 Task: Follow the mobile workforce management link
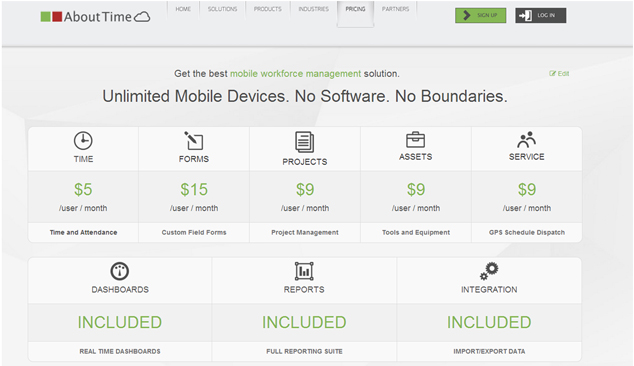(296, 74)
